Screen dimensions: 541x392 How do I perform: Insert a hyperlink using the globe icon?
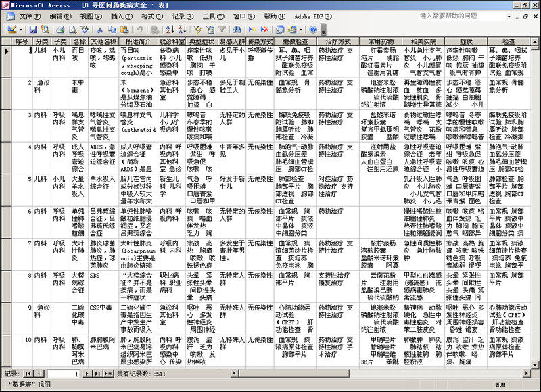pyautogui.click(x=155, y=30)
